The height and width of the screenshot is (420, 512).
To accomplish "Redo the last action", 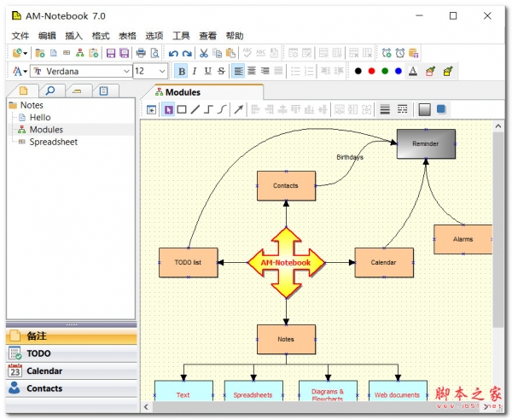I will pos(187,53).
